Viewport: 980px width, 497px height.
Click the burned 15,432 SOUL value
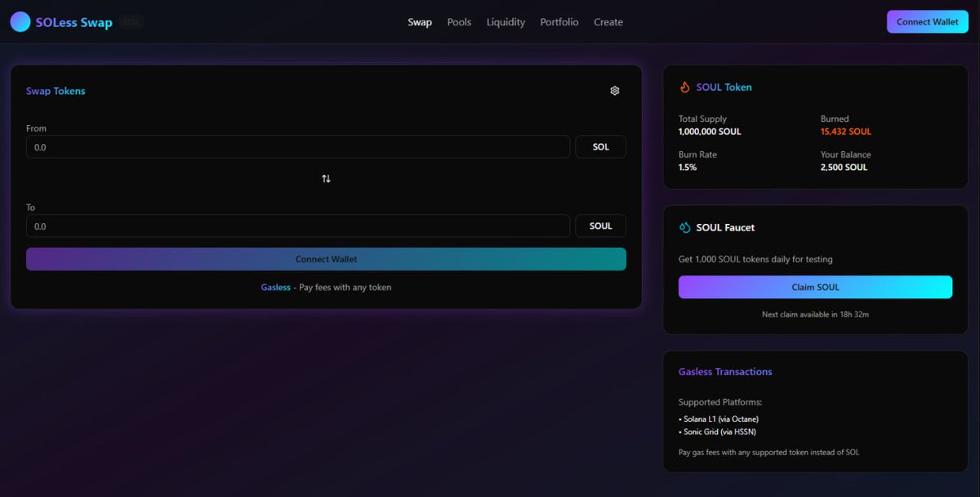845,131
